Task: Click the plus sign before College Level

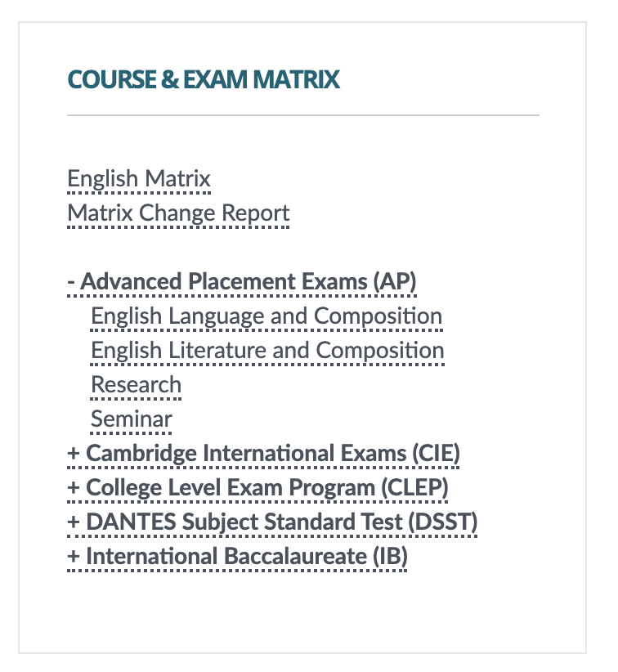Action: tap(74, 488)
